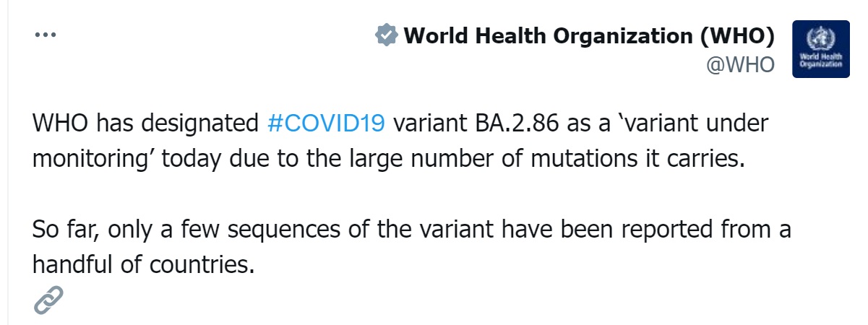
Task: Click the words 'handful of countries'
Action: point(143,264)
